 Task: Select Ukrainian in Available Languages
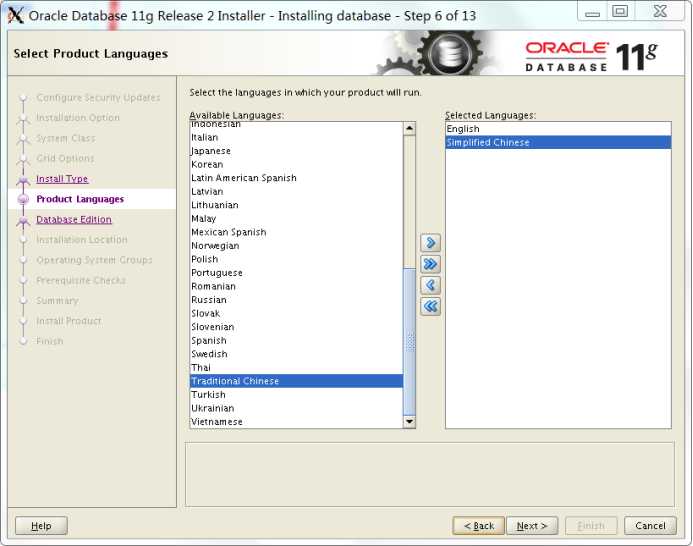pos(297,408)
